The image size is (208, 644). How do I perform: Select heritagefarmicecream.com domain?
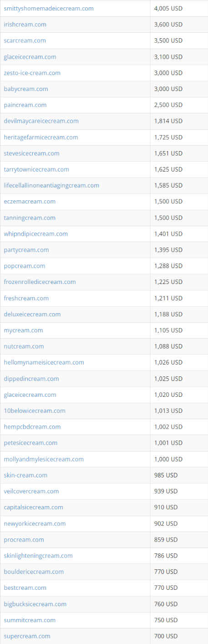[x=41, y=137]
